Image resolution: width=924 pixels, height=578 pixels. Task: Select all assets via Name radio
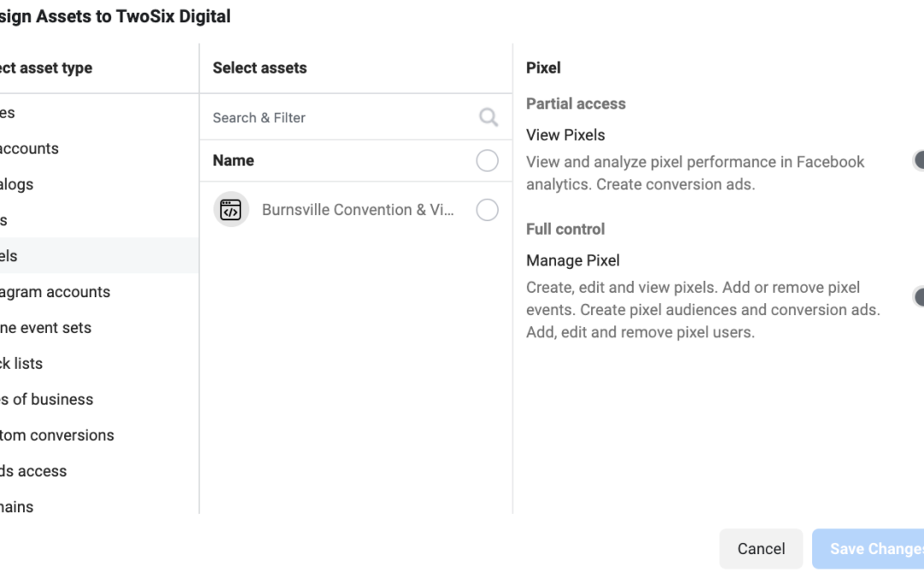(488, 160)
